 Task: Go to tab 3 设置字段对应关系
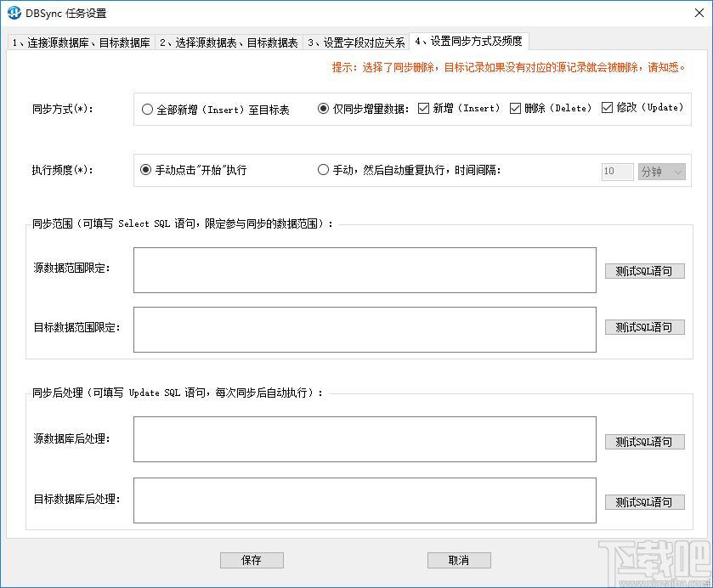pos(355,42)
